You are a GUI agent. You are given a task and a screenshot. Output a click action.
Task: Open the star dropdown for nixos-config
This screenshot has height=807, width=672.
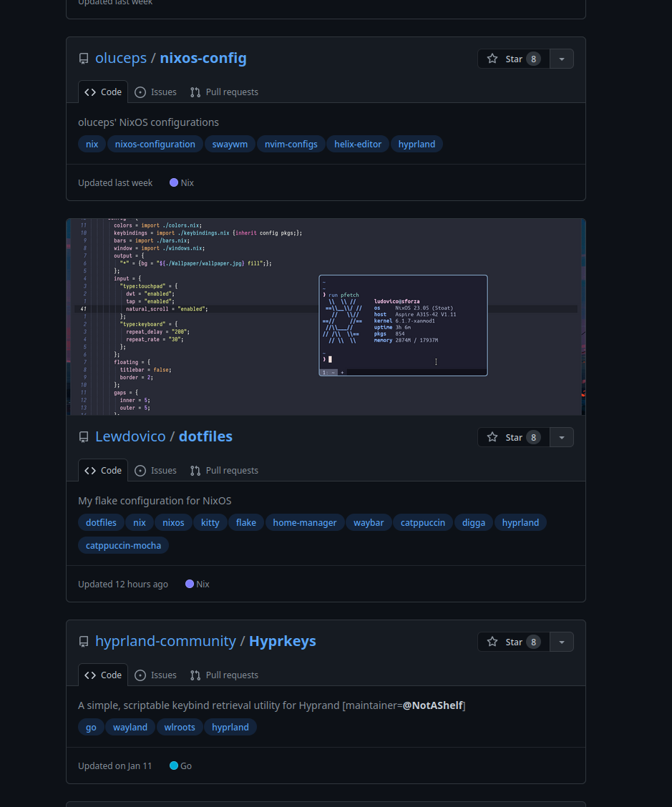(x=562, y=58)
